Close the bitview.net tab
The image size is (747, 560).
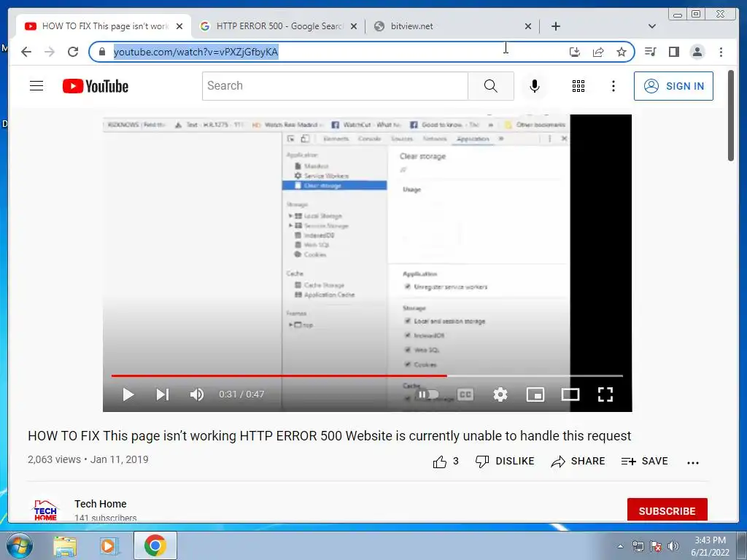click(528, 27)
